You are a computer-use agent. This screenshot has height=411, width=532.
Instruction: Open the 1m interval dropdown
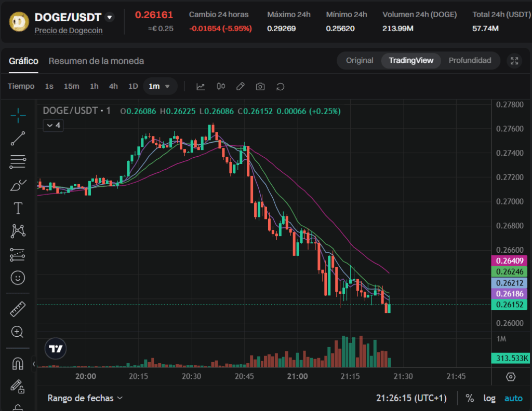160,86
